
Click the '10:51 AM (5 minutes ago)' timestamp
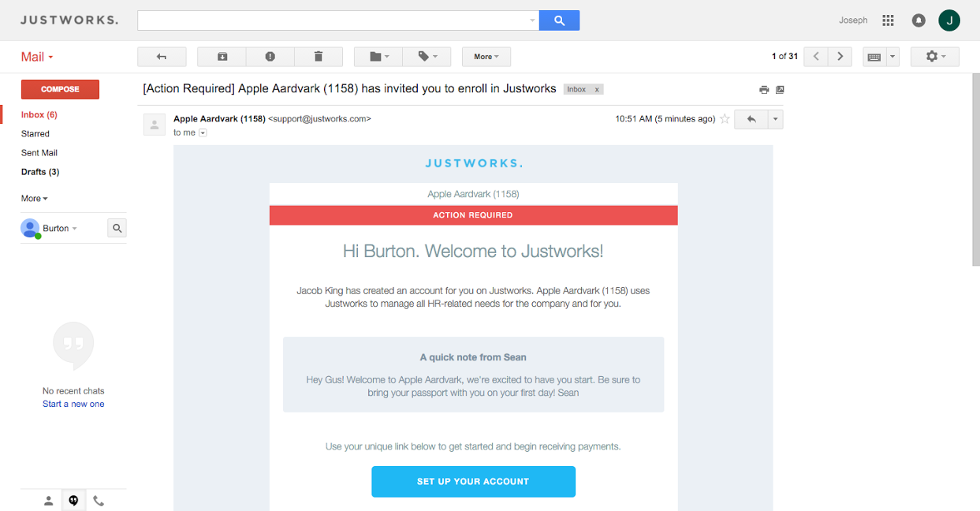665,119
